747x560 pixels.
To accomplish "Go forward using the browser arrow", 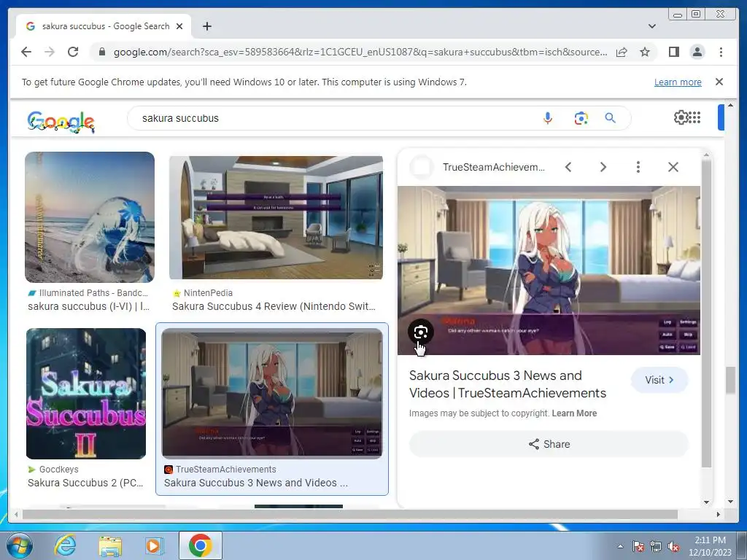I will pos(50,52).
